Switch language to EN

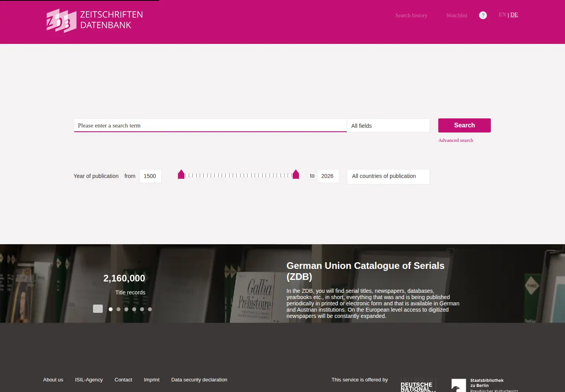502,15
